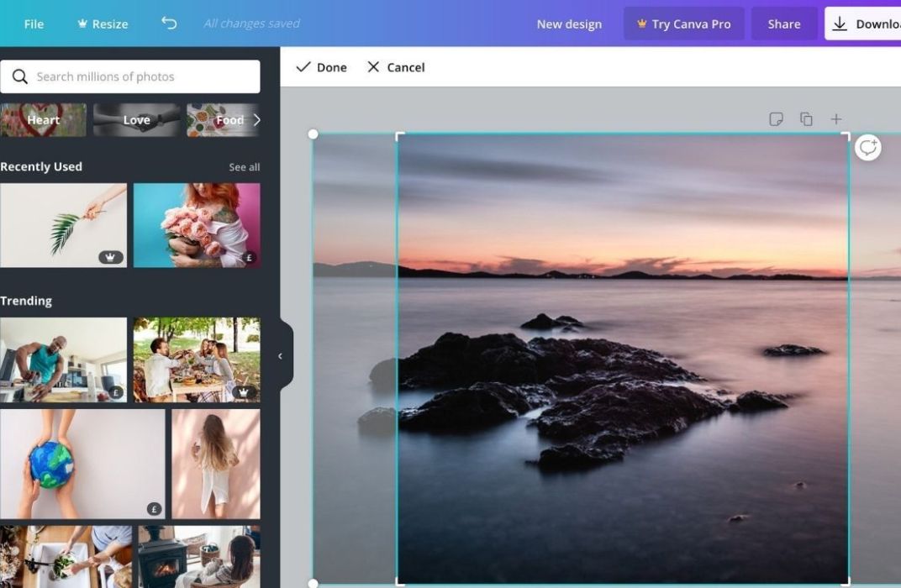Cancel the crop operation
Image resolution: width=901 pixels, height=588 pixels.
point(395,66)
